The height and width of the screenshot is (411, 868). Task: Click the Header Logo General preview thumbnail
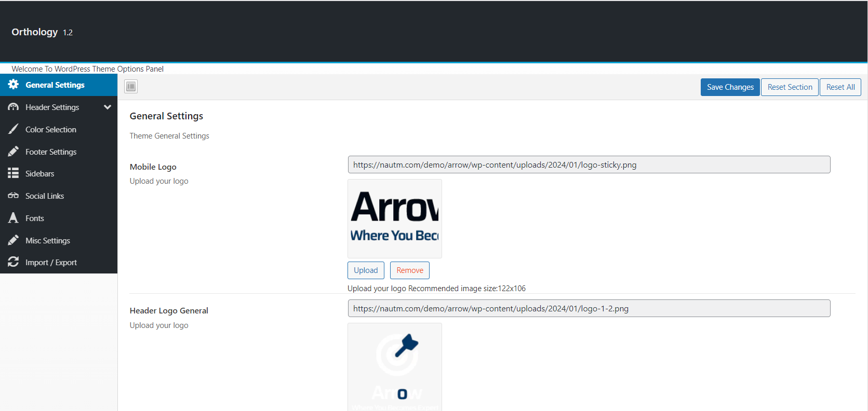point(395,367)
